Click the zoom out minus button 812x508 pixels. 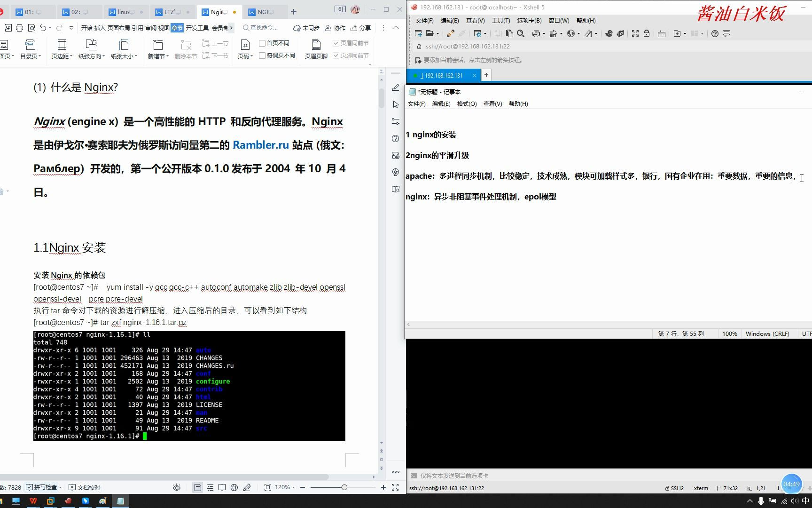pyautogui.click(x=303, y=487)
